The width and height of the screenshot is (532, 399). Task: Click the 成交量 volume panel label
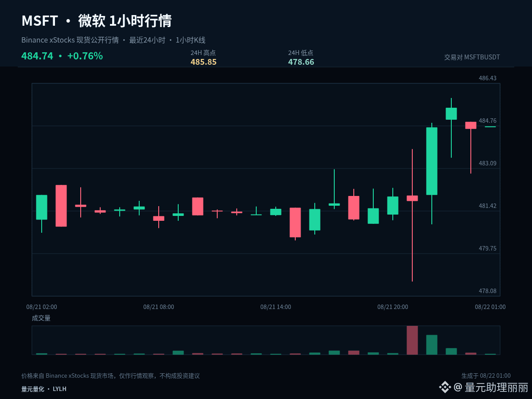[x=41, y=318]
